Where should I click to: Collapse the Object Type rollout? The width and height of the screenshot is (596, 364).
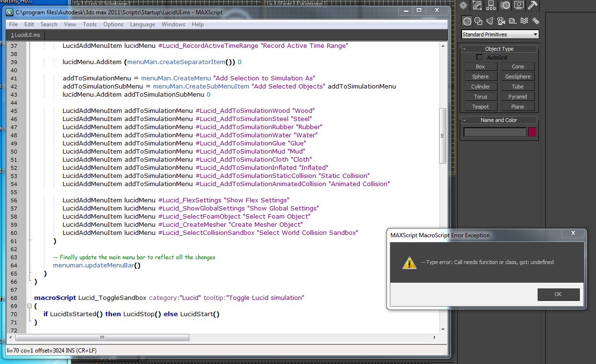click(499, 49)
